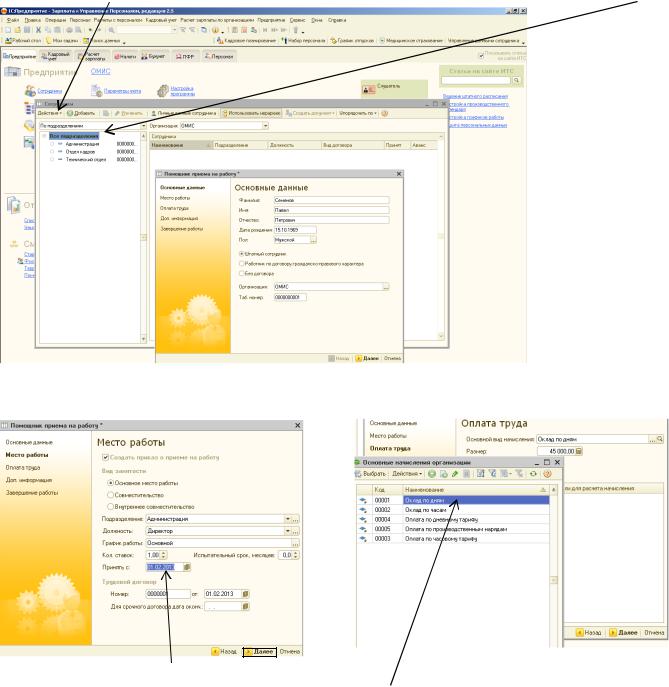
Task: Open the По подразделениям dropdown
Action: [143, 126]
